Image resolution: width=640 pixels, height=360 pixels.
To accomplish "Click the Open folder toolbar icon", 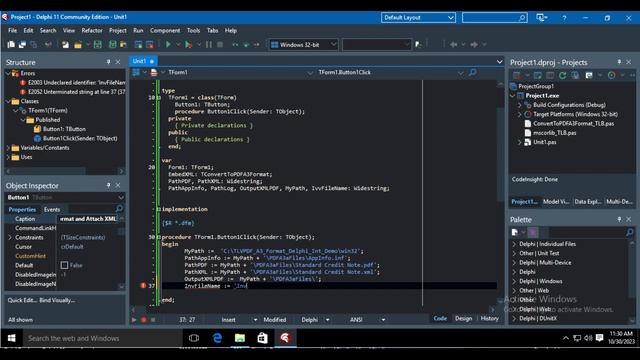I will click(x=78, y=44).
